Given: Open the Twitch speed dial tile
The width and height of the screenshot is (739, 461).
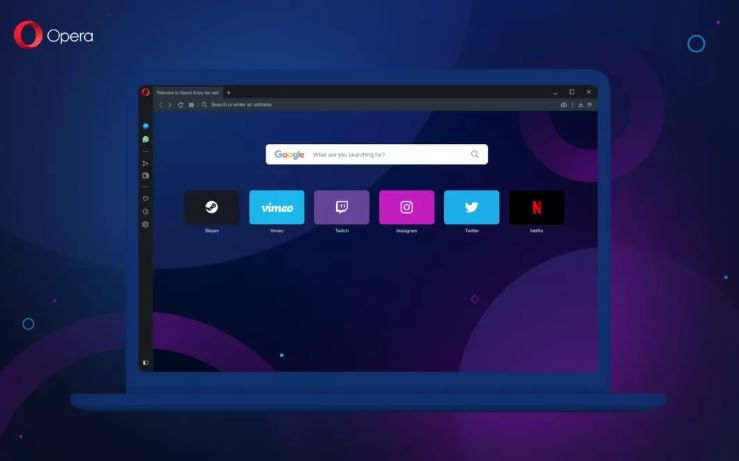Looking at the screenshot, I should 342,207.
